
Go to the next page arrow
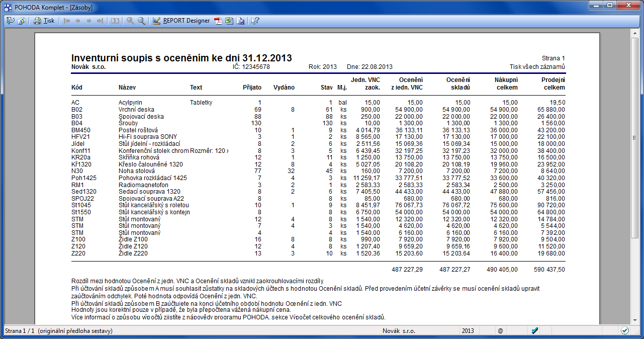89,21
